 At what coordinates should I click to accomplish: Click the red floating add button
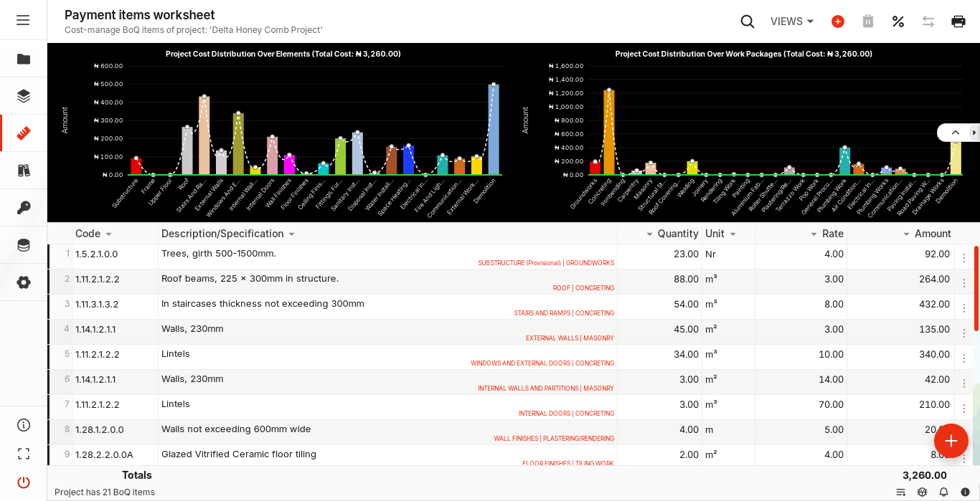pos(951,441)
